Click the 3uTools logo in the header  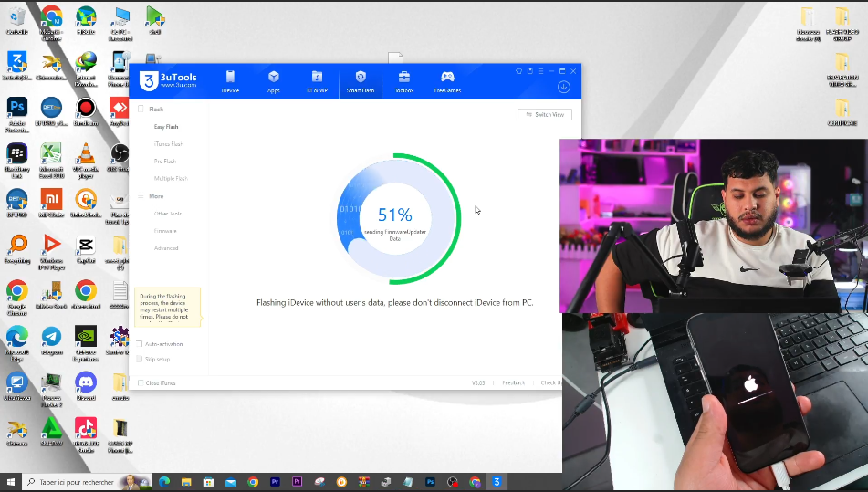point(168,81)
